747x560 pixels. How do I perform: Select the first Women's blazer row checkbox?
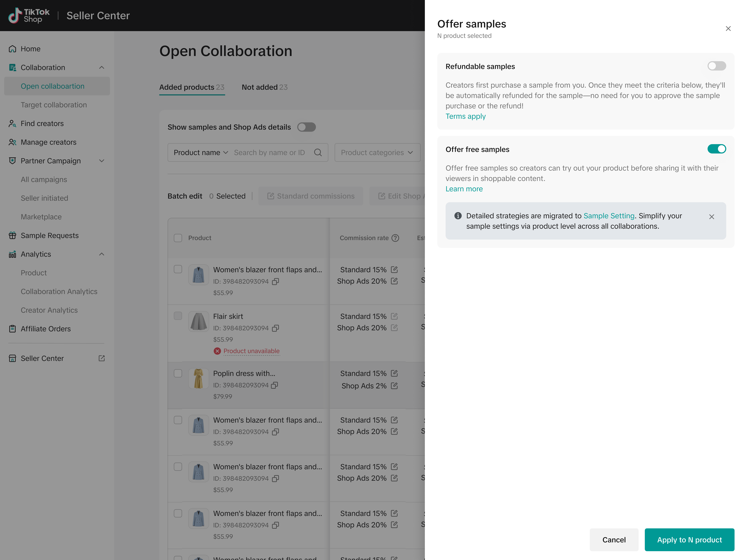click(178, 269)
